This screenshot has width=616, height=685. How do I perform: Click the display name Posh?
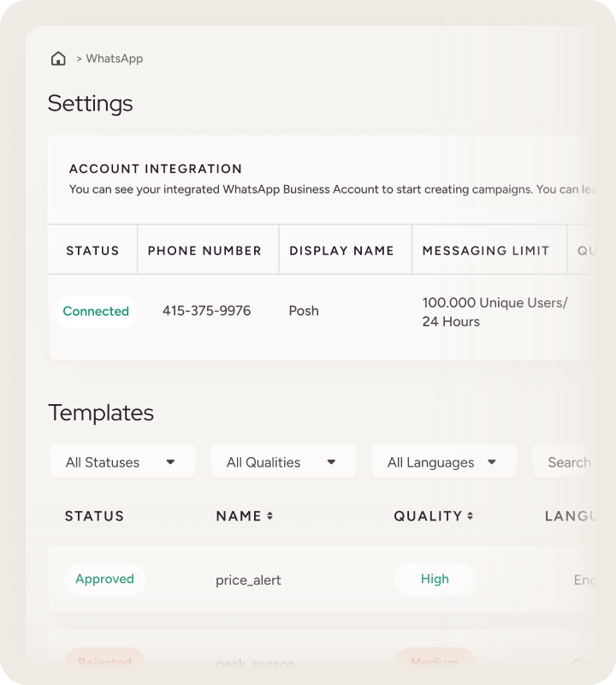pyautogui.click(x=304, y=311)
